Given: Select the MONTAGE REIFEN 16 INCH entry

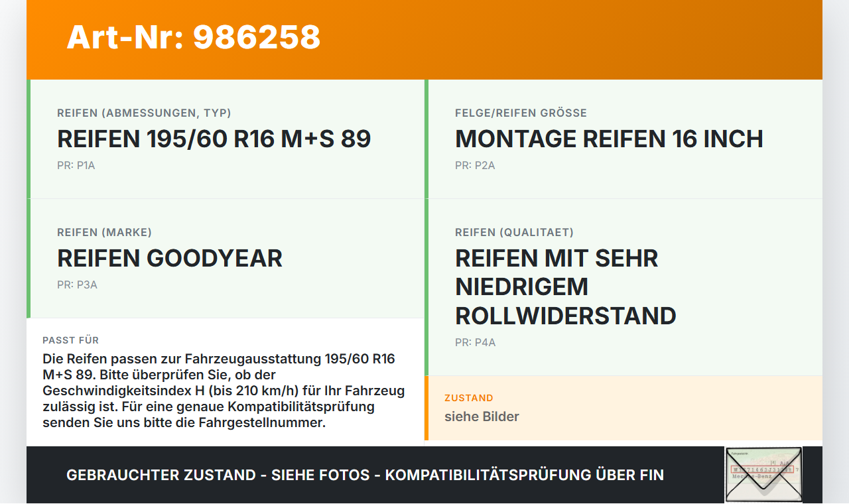Looking at the screenshot, I should (x=608, y=139).
